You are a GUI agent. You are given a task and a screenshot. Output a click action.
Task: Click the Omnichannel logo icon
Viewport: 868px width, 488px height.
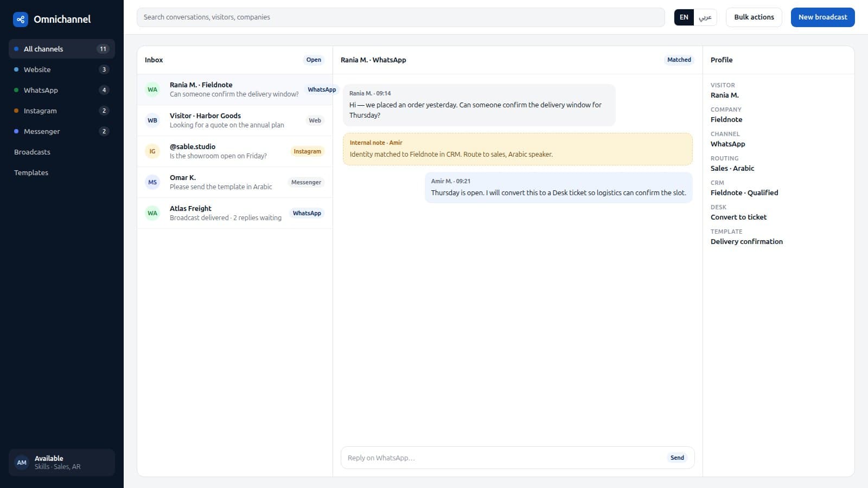(21, 20)
